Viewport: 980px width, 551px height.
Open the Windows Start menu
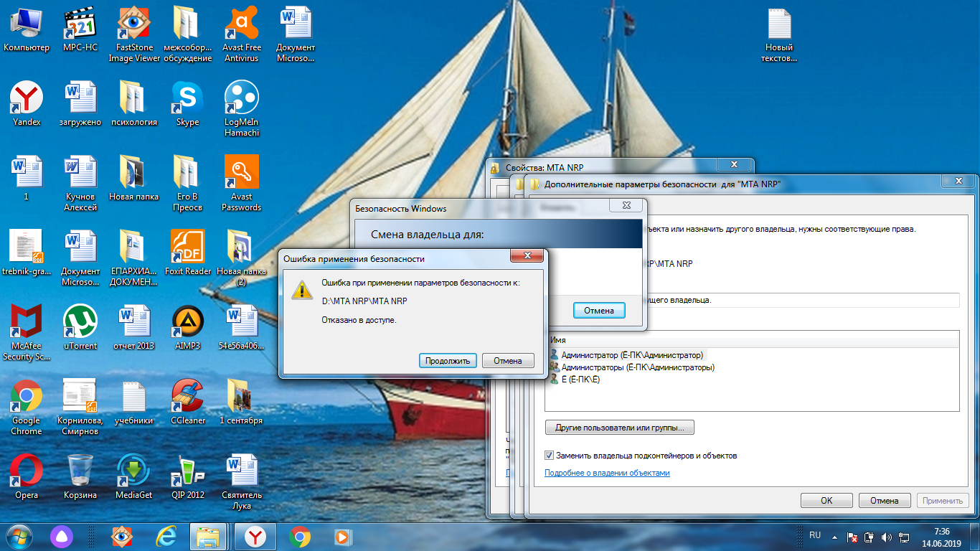coord(19,537)
